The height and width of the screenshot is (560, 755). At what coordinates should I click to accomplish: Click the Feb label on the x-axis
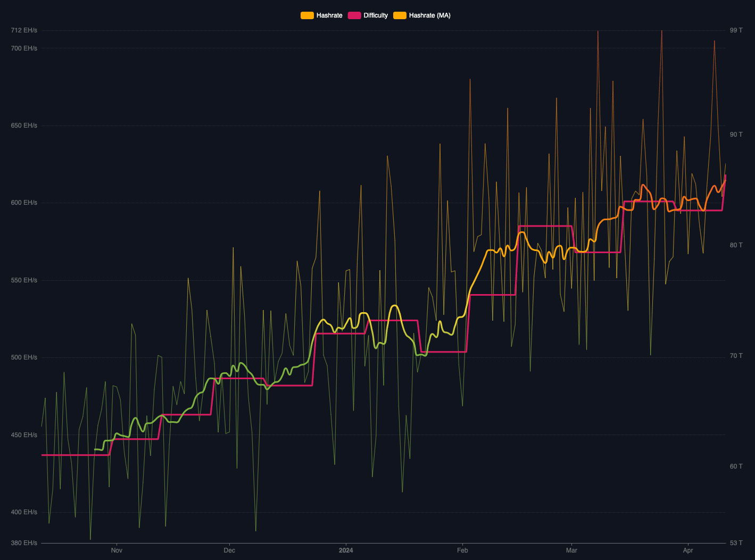tap(462, 550)
